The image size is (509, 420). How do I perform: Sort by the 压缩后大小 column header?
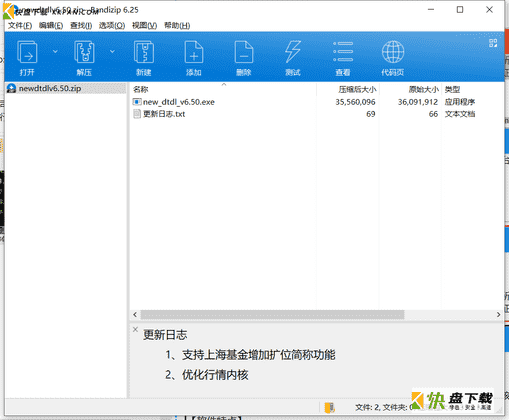coord(348,89)
